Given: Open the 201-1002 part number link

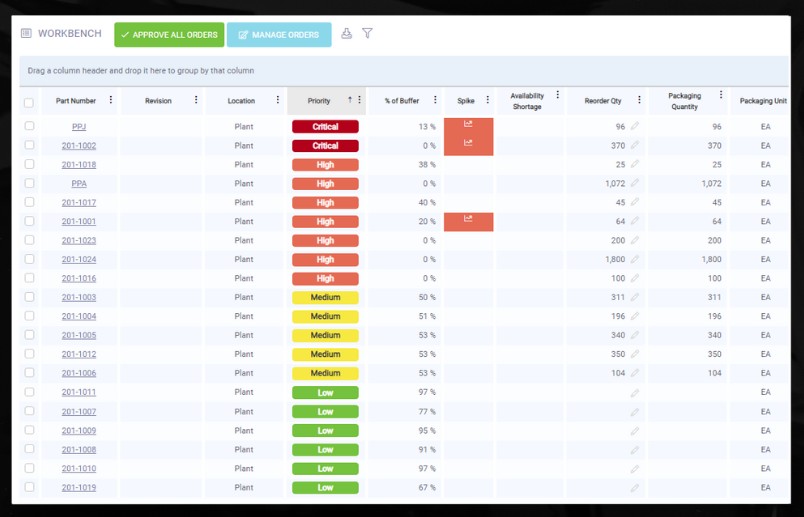Looking at the screenshot, I should tap(79, 146).
